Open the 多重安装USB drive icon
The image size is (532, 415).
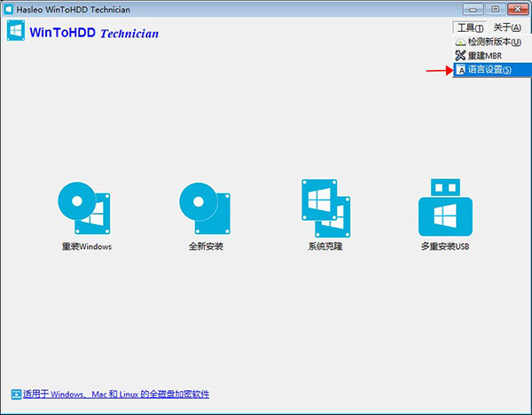(x=445, y=207)
